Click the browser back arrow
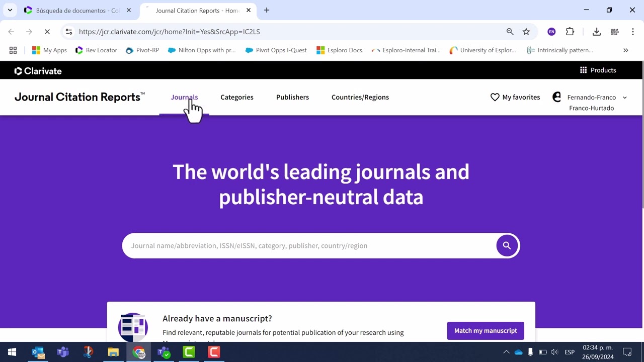 coord(11,32)
